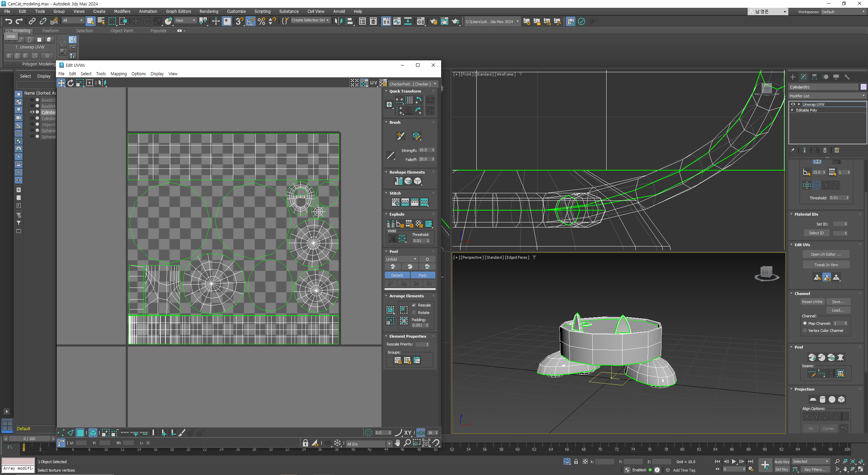Open the Modifier List dropdown

[827, 96]
